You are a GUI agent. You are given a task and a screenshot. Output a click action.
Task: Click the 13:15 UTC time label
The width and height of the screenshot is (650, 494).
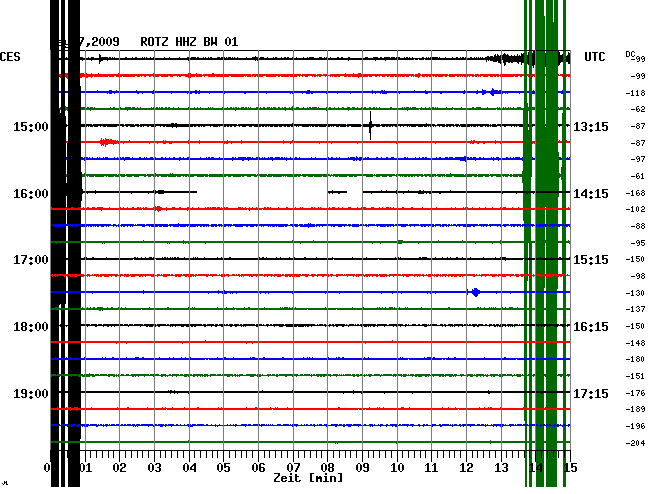tap(591, 126)
